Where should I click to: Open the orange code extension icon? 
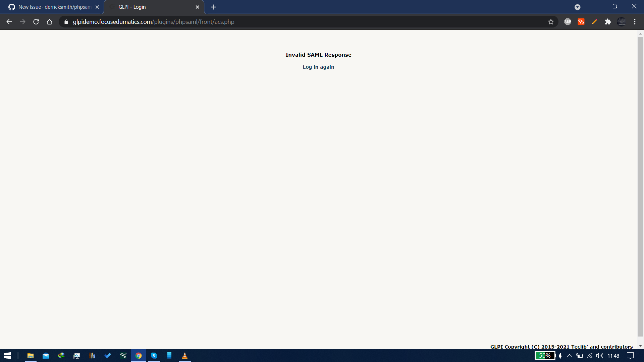581,21
